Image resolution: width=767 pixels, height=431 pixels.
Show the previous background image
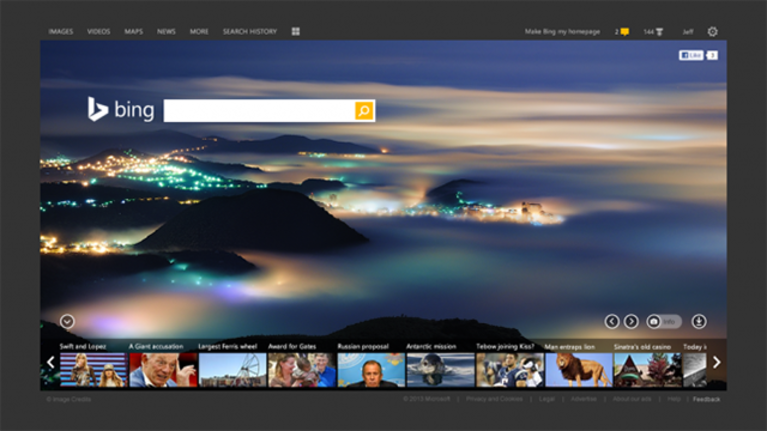pyautogui.click(x=612, y=321)
